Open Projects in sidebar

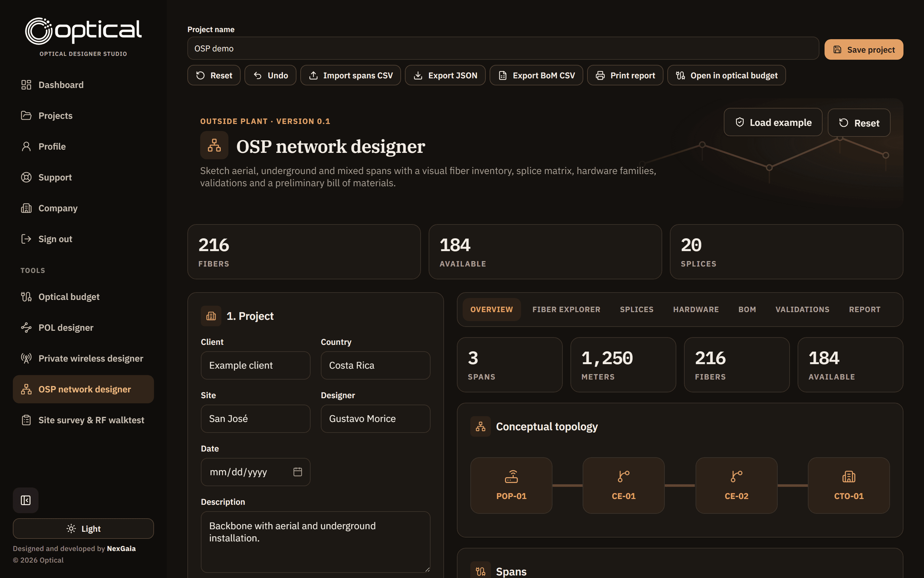83,116
